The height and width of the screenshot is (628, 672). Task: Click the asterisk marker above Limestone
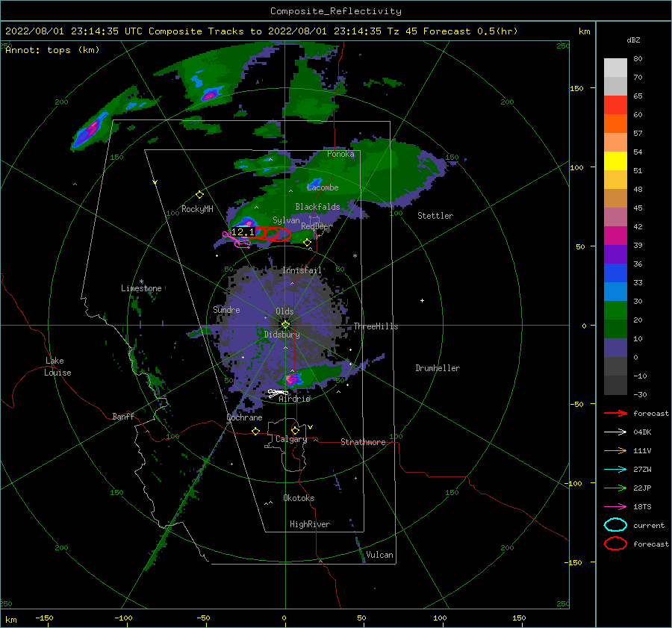click(x=141, y=282)
